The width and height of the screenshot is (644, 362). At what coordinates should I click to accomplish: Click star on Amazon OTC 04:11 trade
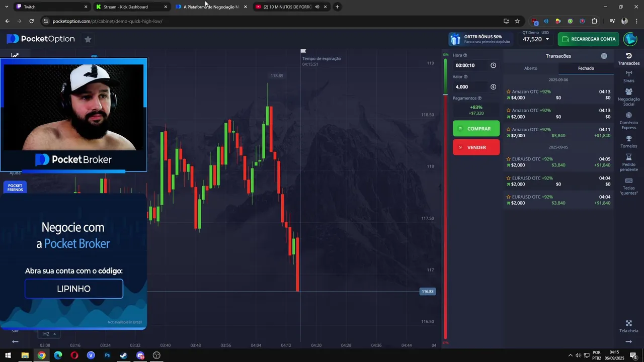point(508,130)
